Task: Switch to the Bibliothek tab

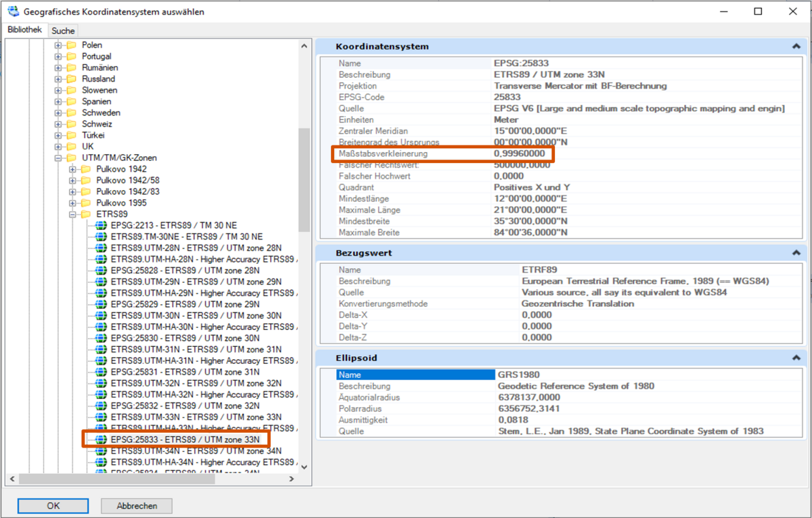Action: pos(25,30)
